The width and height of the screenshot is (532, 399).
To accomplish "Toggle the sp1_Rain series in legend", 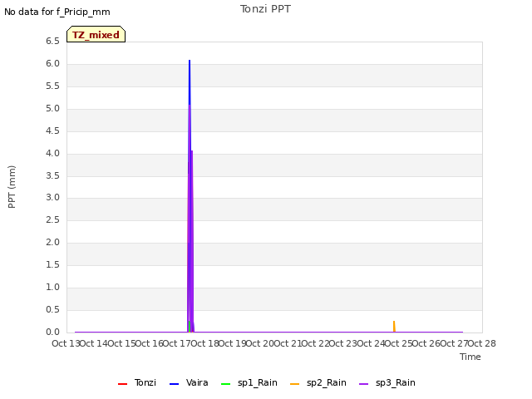I will click(249, 382).
